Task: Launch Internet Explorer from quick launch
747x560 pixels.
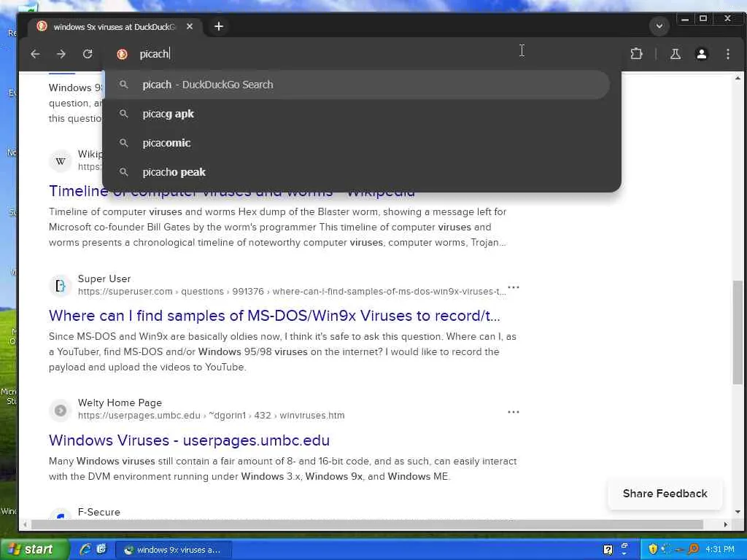Action: (86, 550)
